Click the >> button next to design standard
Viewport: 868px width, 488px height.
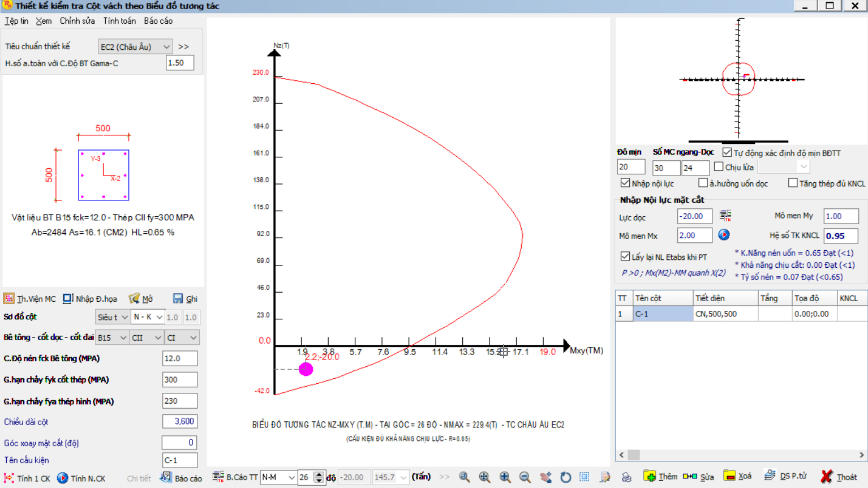coord(184,46)
